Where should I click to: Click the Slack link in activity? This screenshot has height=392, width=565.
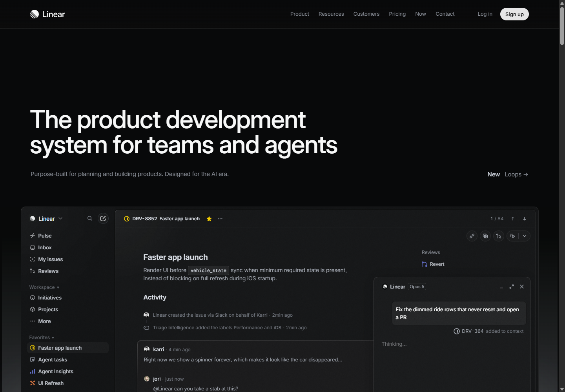(x=221, y=315)
